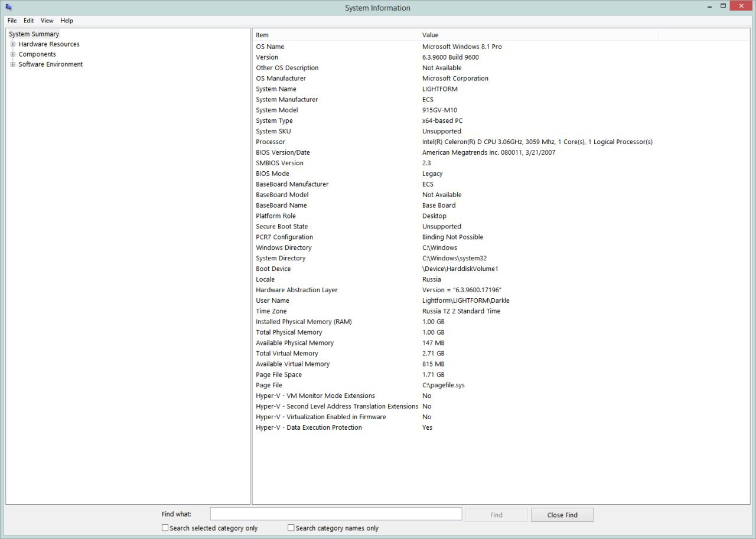This screenshot has width=756, height=539.
Task: Select the User Name row
Action: pyautogui.click(x=273, y=301)
